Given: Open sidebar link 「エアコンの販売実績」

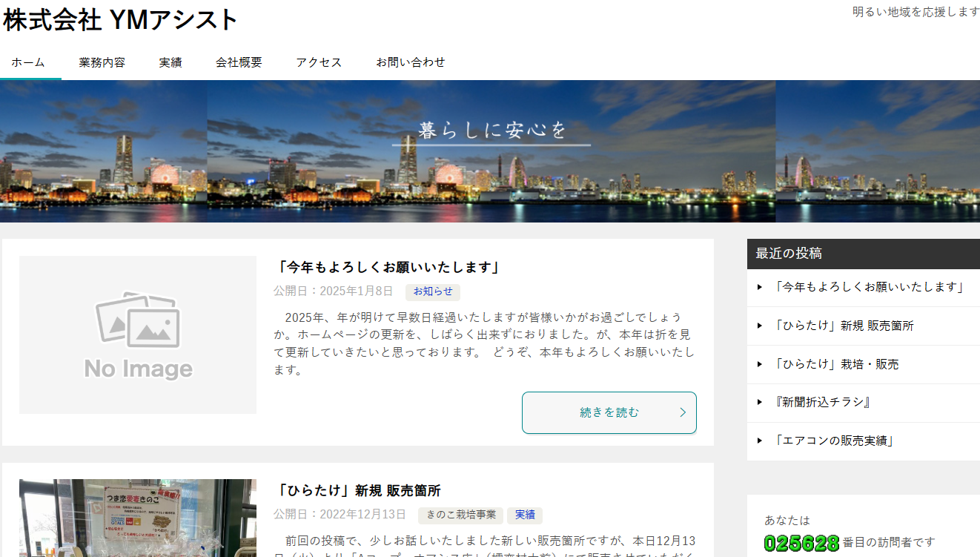Looking at the screenshot, I should pos(833,441).
